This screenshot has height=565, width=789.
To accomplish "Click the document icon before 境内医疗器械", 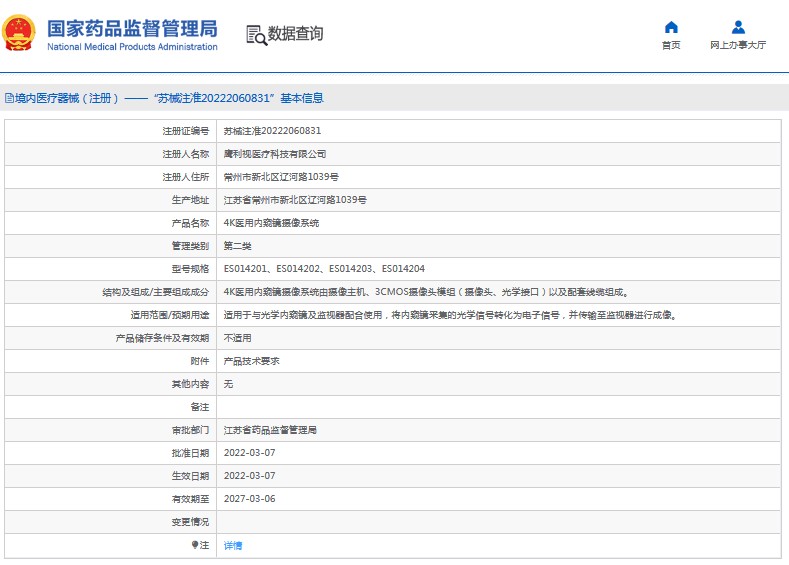I will pos(9,99).
